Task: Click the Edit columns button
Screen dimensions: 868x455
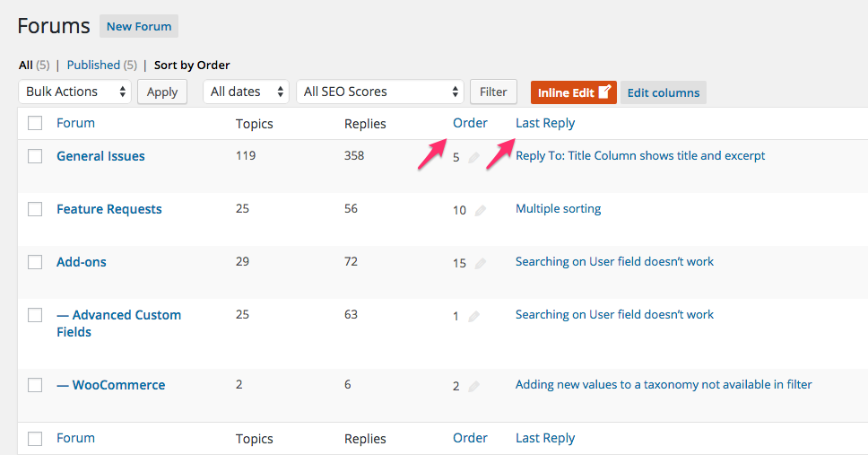Action: click(664, 92)
